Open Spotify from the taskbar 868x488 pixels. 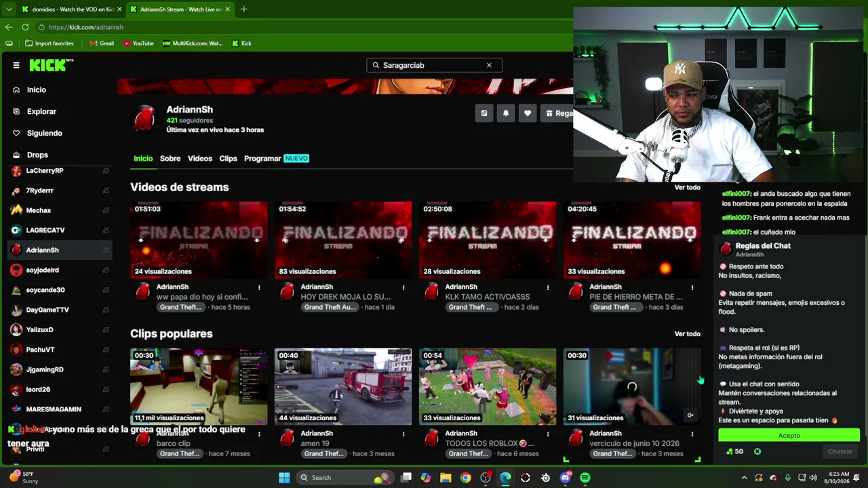coord(585,478)
